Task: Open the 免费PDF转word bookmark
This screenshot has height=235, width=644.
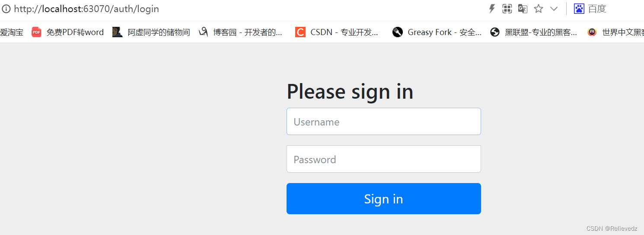Action: pos(68,32)
